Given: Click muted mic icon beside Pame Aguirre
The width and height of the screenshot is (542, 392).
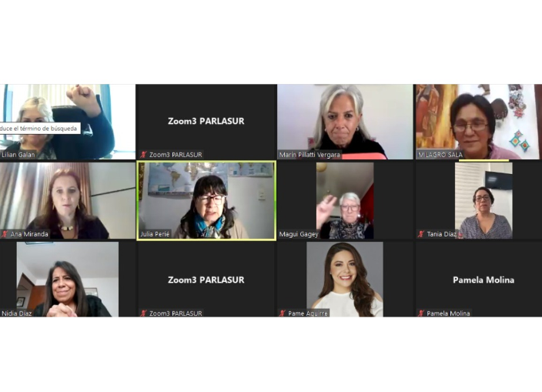Looking at the screenshot, I should point(283,313).
